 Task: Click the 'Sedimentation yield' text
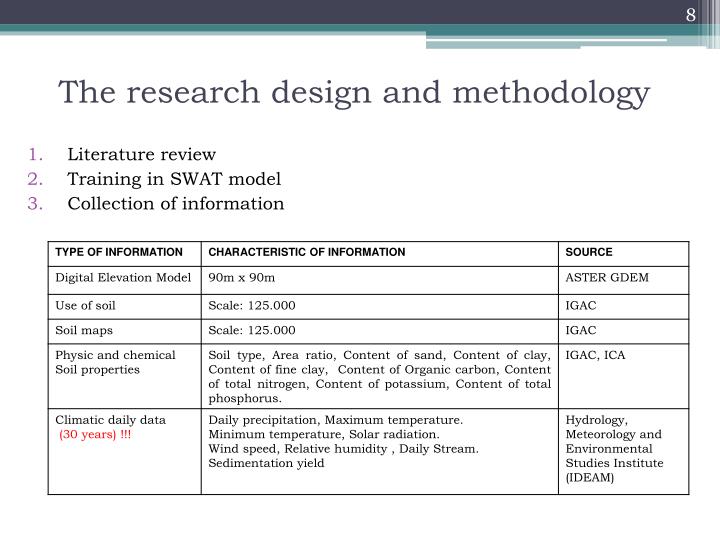(266, 463)
